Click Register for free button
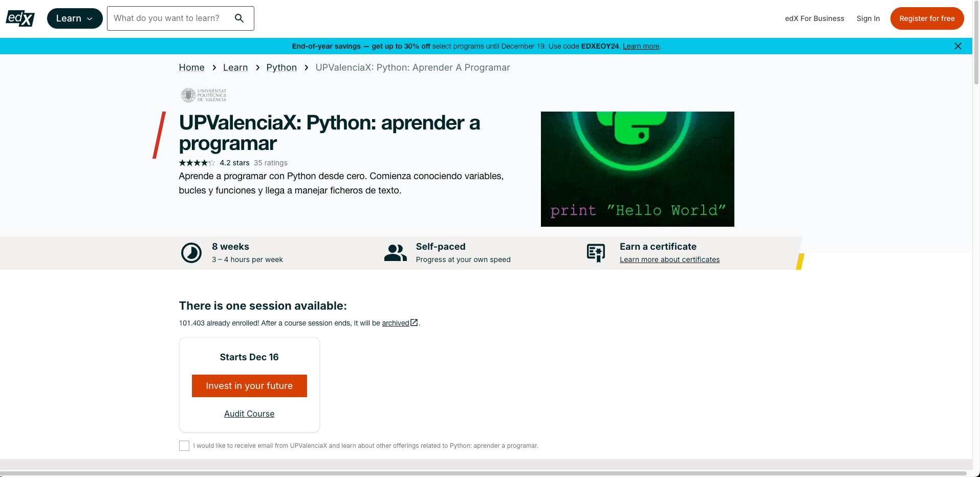 [x=927, y=18]
